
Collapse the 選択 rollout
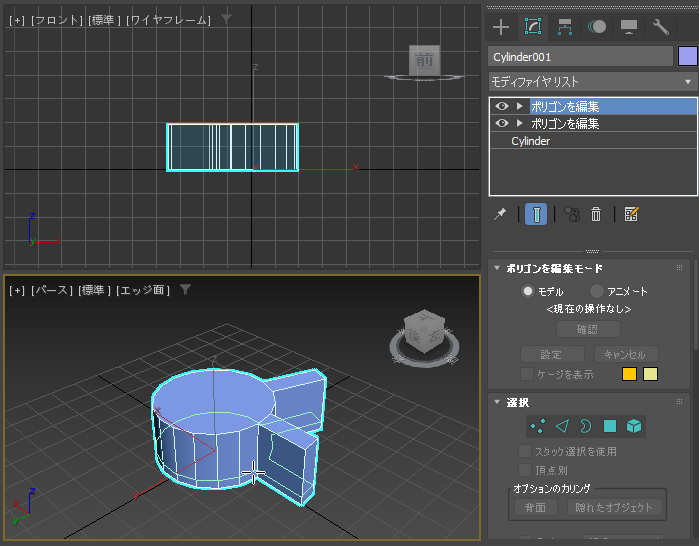[x=497, y=402]
